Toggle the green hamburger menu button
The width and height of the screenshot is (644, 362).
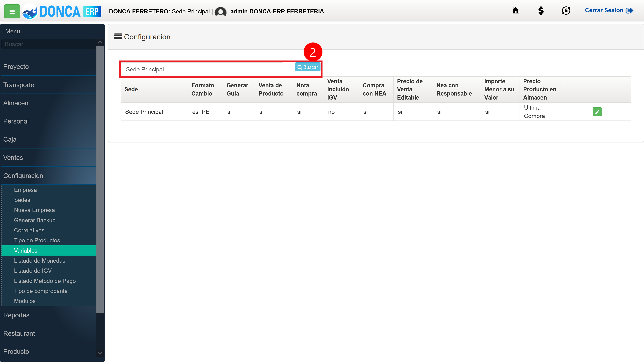coord(12,12)
